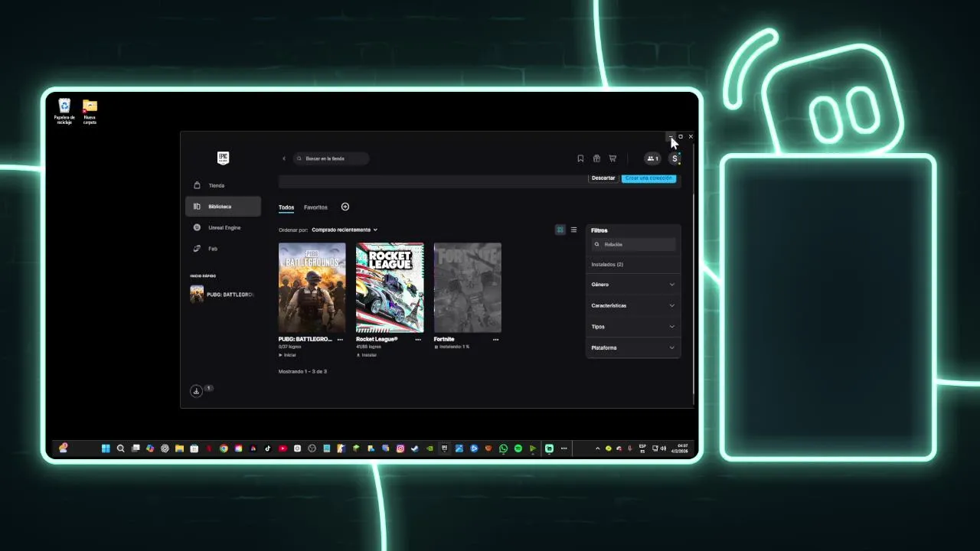Screen dimensions: 980x551
Task: Click Iniciar under PUBG: BATTLEGROUNDS
Action: pos(287,355)
